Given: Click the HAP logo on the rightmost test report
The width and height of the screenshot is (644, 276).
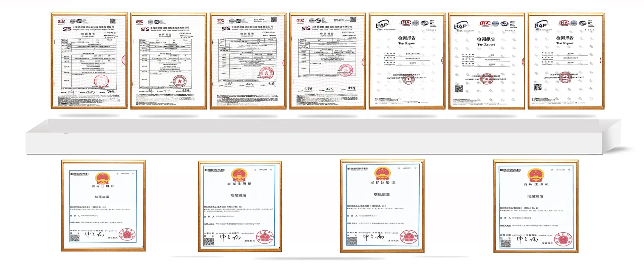Looking at the screenshot, I should (x=541, y=25).
